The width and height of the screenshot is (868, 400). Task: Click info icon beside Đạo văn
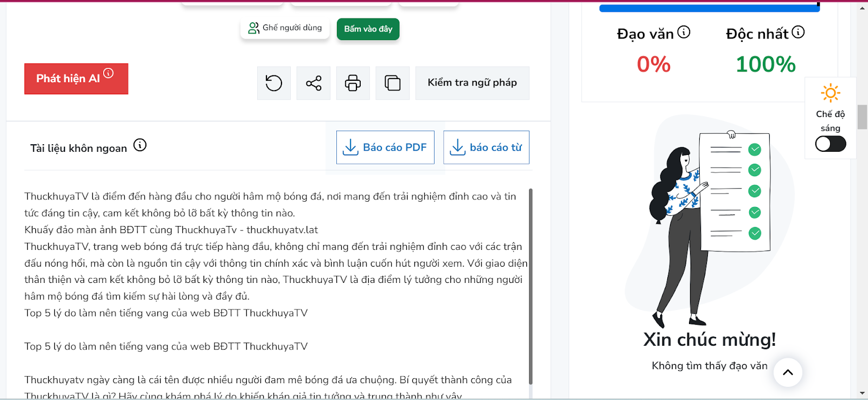click(x=684, y=33)
